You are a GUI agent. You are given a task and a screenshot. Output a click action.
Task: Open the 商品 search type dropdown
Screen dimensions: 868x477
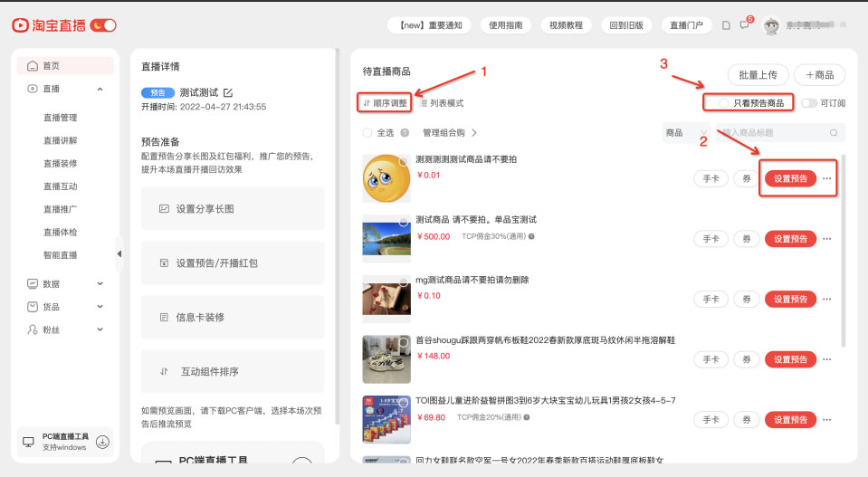[685, 133]
